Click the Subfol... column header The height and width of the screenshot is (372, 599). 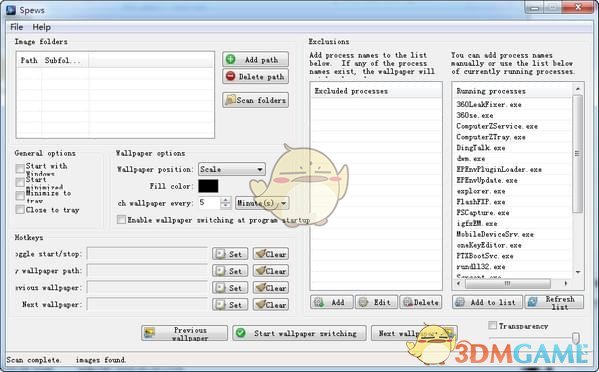[65, 60]
